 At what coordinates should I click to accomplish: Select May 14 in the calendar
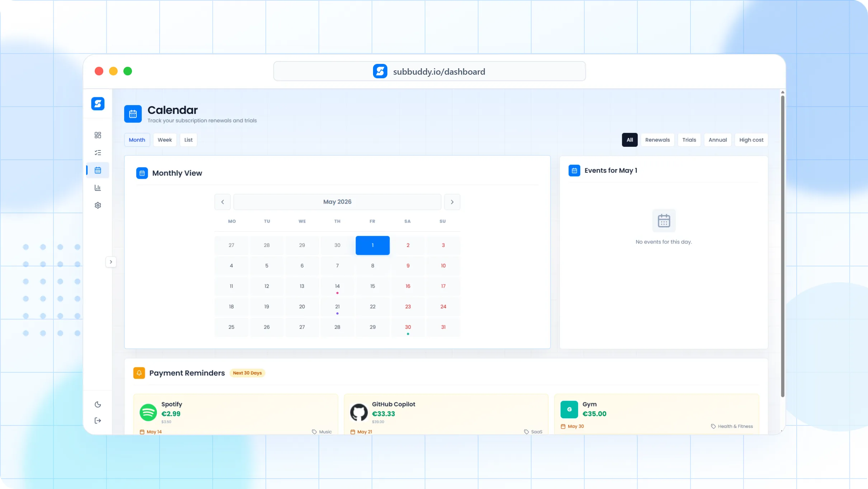(337, 286)
